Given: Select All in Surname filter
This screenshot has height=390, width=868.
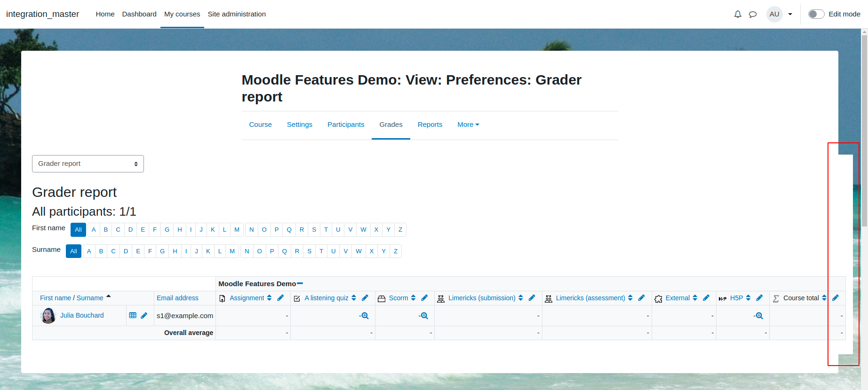Looking at the screenshot, I should click(73, 251).
